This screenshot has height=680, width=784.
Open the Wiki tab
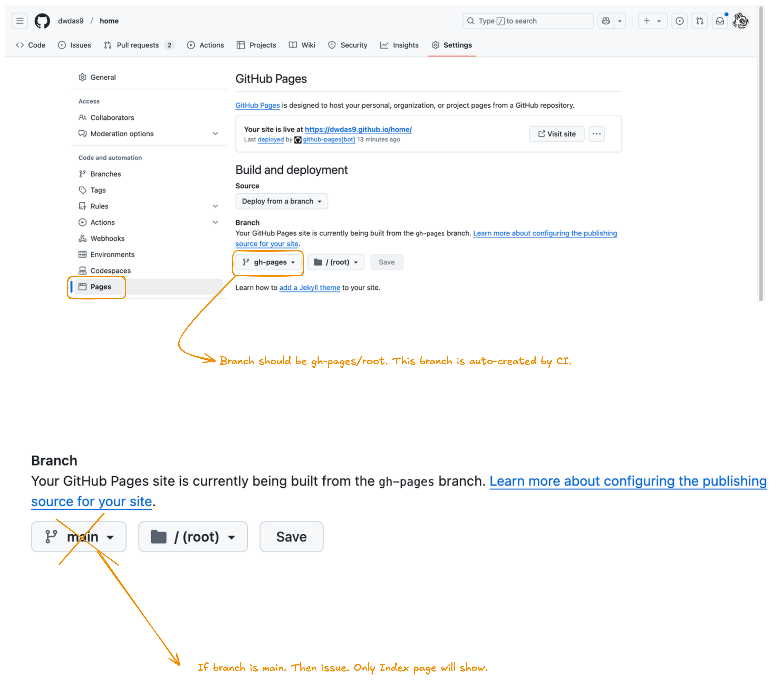pos(302,45)
